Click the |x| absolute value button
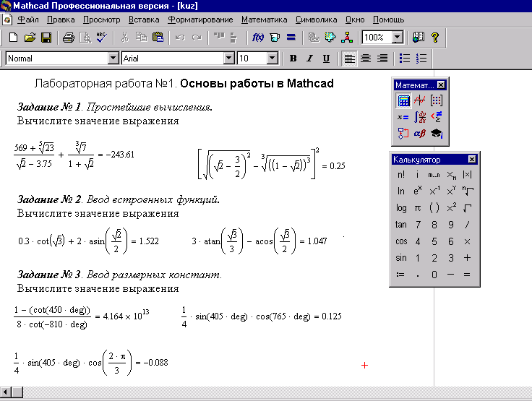 (468, 175)
